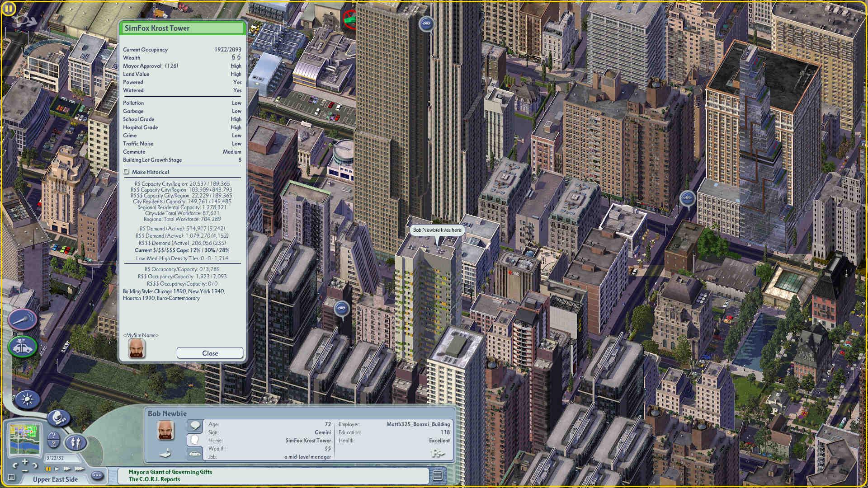Image resolution: width=868 pixels, height=488 pixels.
Task: Click the red no-entry icon at top
Action: click(x=350, y=19)
